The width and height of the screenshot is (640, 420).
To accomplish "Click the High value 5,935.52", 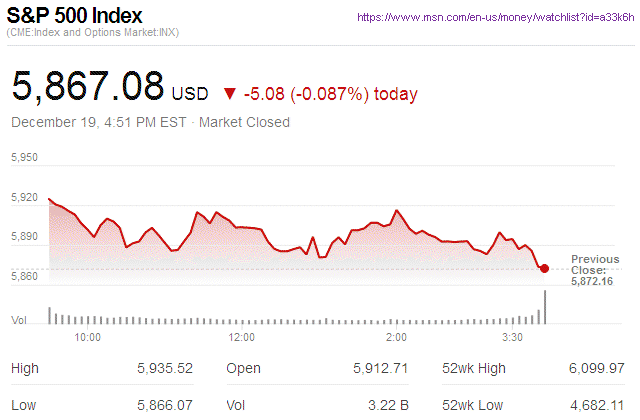I will (x=165, y=369).
